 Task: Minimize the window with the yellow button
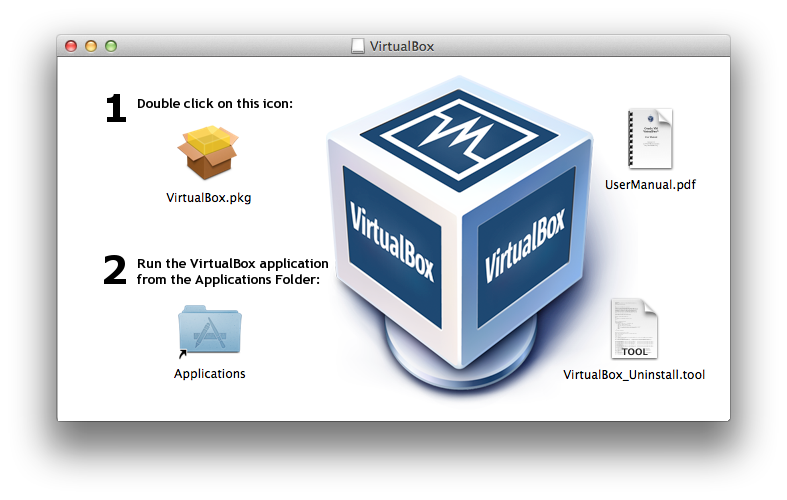pos(91,46)
